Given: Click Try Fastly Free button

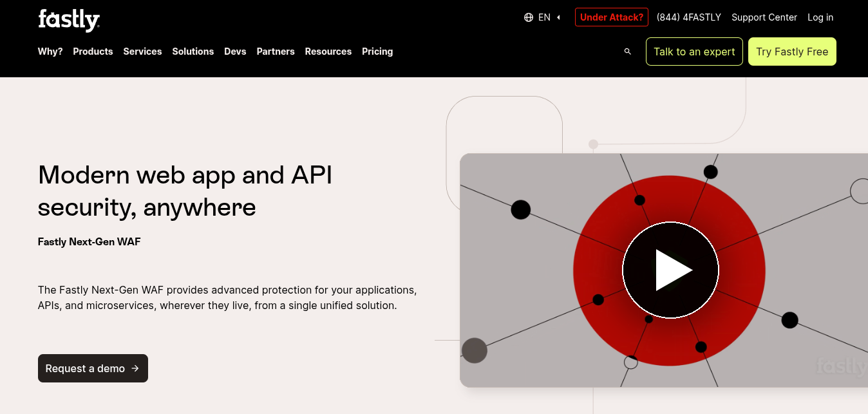Looking at the screenshot, I should point(792,52).
